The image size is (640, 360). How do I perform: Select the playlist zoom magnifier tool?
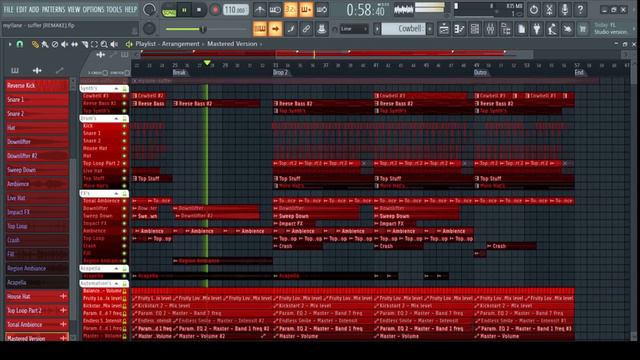point(104,44)
